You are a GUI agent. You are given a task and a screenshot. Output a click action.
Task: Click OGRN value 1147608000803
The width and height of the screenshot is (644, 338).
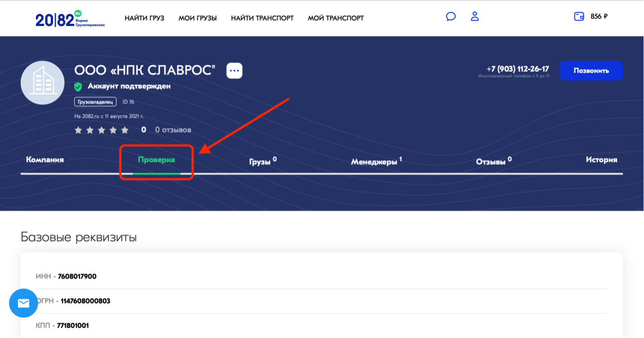[x=86, y=301]
